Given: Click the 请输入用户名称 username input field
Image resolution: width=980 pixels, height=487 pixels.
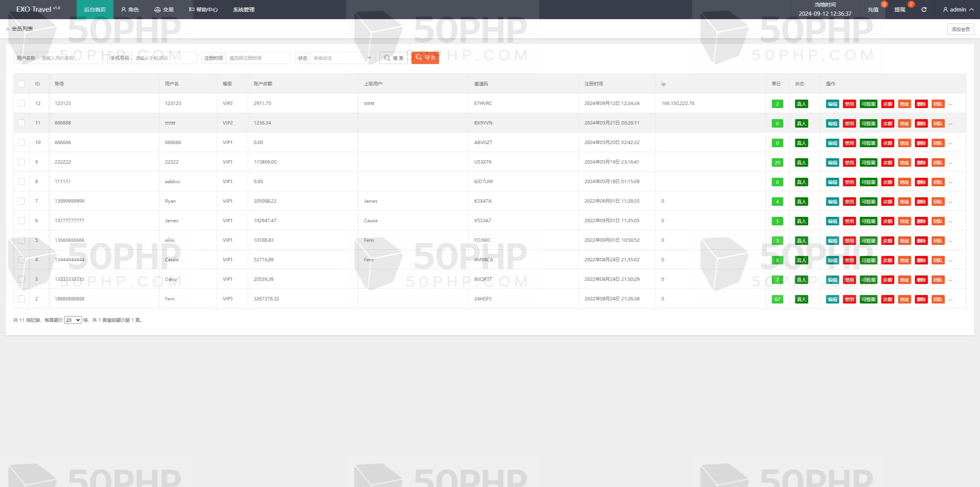Looking at the screenshot, I should click(70, 58).
